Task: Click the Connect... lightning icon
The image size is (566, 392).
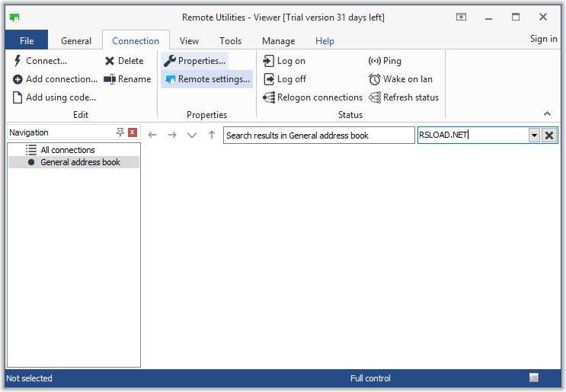Action: tap(18, 61)
